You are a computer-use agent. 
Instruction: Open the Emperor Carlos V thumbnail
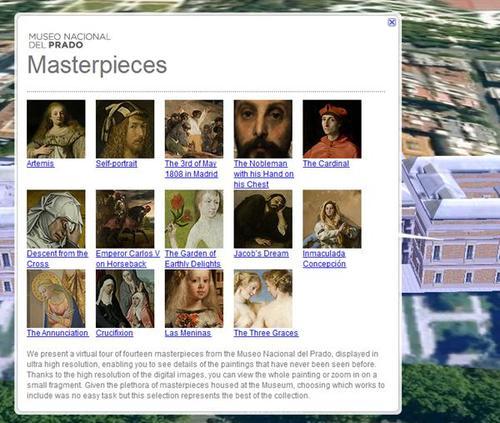(125, 219)
